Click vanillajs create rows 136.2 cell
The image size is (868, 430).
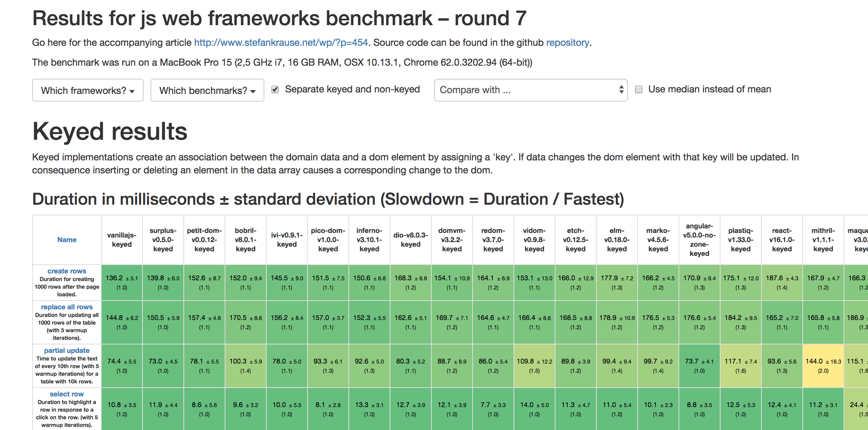[122, 282]
